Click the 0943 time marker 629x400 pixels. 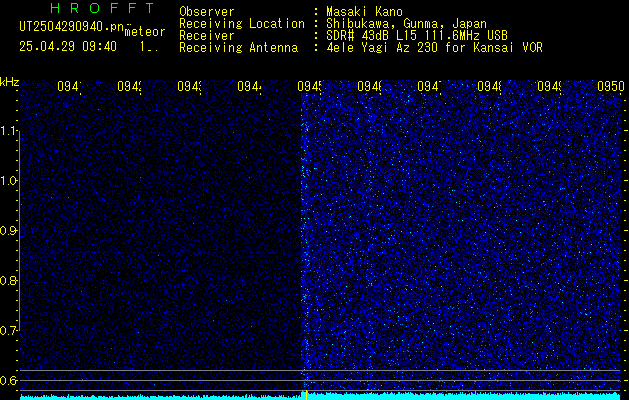[x=189, y=86]
